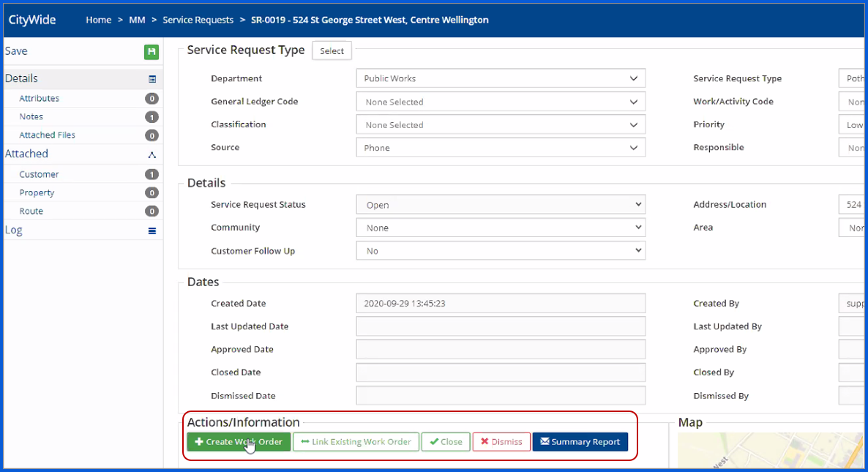Click the Notes count badge
Viewport: 868px width, 472px height.
click(151, 117)
